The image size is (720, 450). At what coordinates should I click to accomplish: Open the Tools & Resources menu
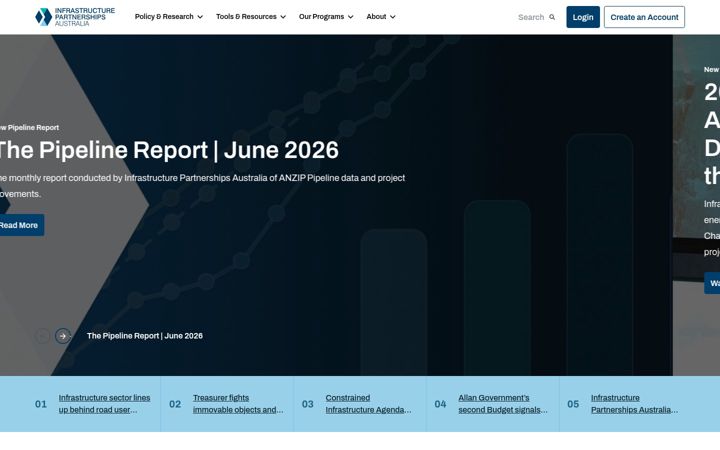pyautogui.click(x=251, y=17)
